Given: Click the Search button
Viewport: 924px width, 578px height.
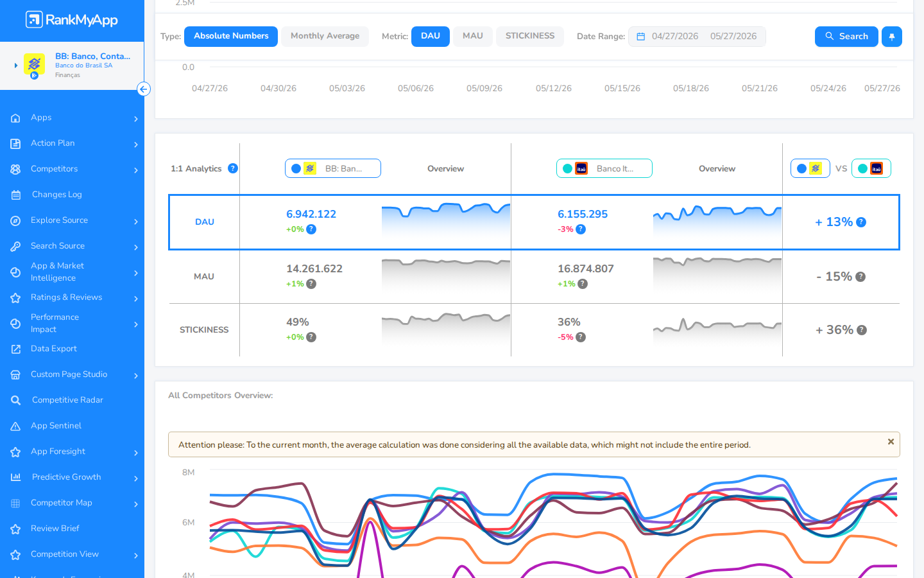Looking at the screenshot, I should (846, 37).
